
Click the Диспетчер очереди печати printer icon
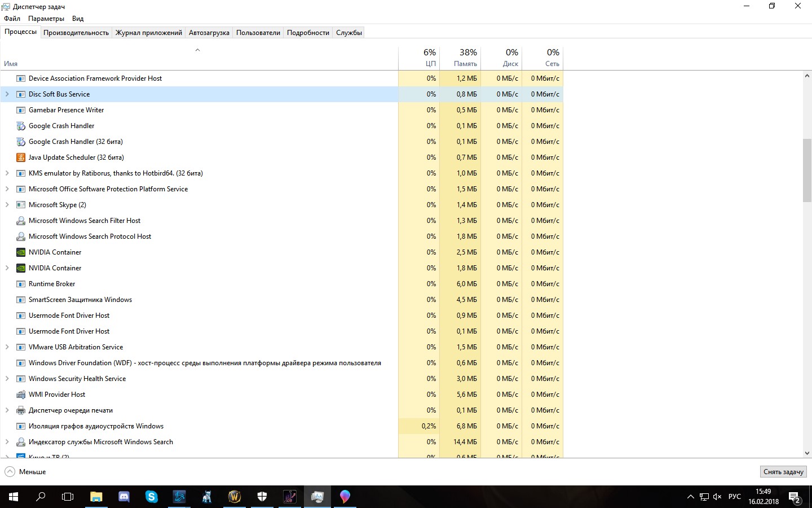21,410
